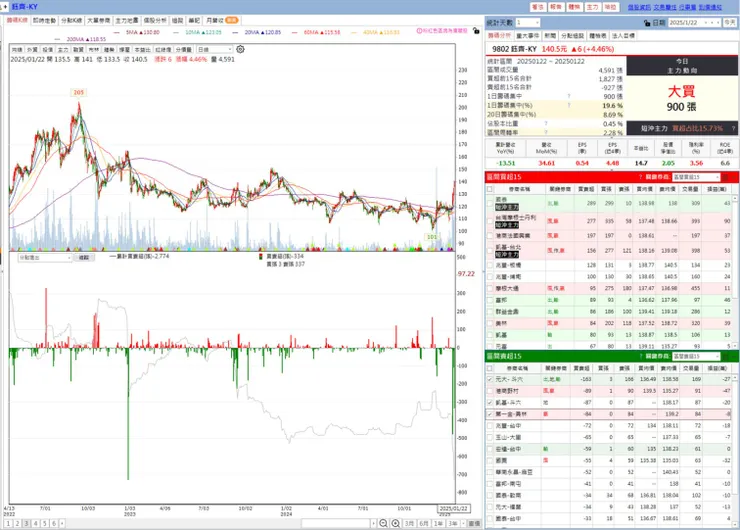This screenshot has height=530, width=740.
Task: Toggle the 分價量 chart overlay button
Action: click(x=184, y=50)
